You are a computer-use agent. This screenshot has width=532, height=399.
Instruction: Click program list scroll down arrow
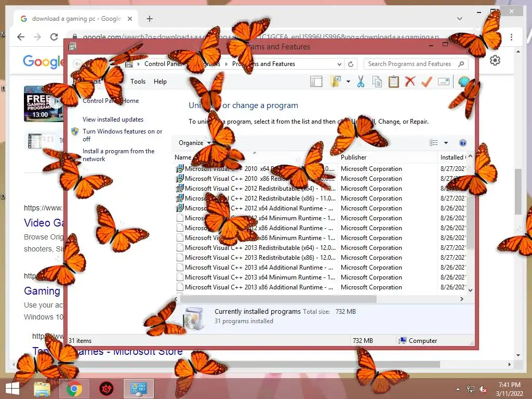pos(470,290)
